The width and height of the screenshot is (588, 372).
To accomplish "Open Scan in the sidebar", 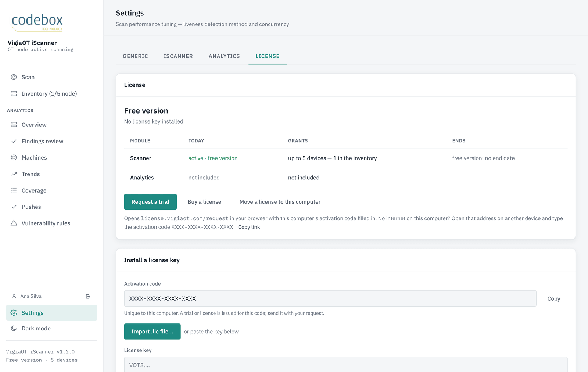I will click(x=51, y=77).
